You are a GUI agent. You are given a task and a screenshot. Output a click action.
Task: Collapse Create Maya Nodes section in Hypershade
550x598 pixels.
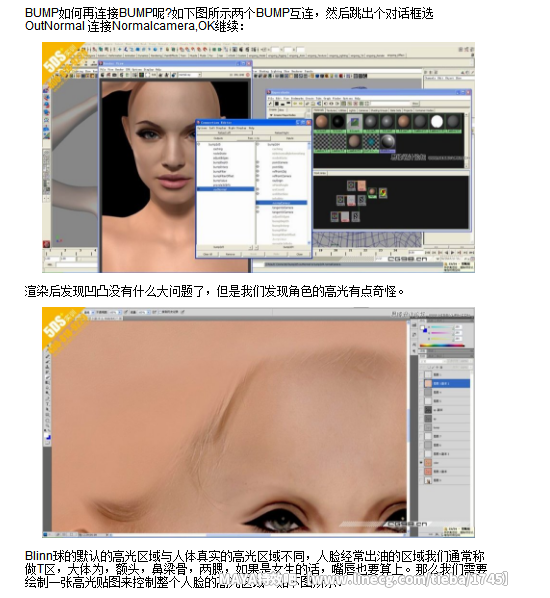point(271,115)
